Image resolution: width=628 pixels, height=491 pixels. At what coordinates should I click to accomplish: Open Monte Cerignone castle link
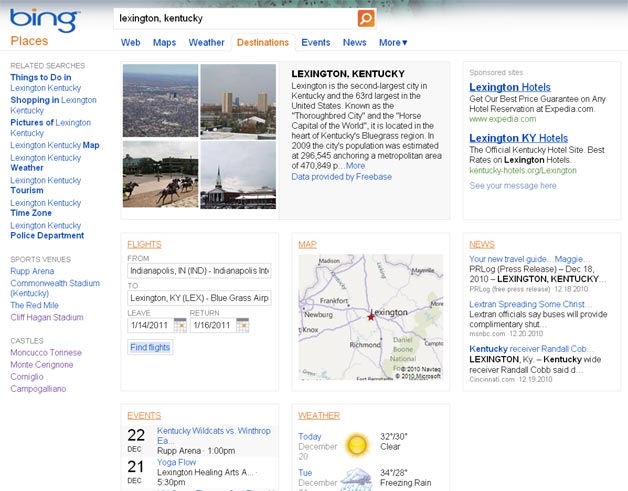pos(42,364)
